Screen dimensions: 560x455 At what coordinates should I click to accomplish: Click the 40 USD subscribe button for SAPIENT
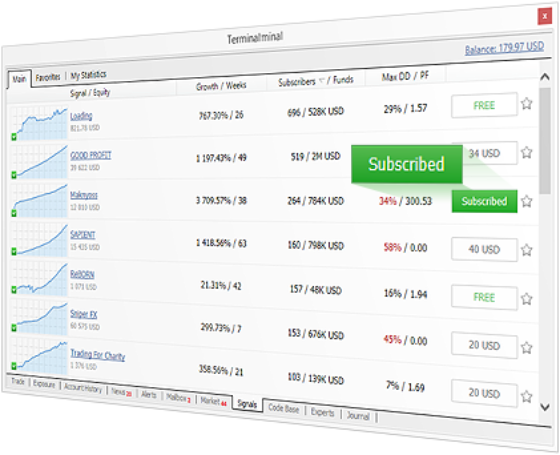point(484,249)
